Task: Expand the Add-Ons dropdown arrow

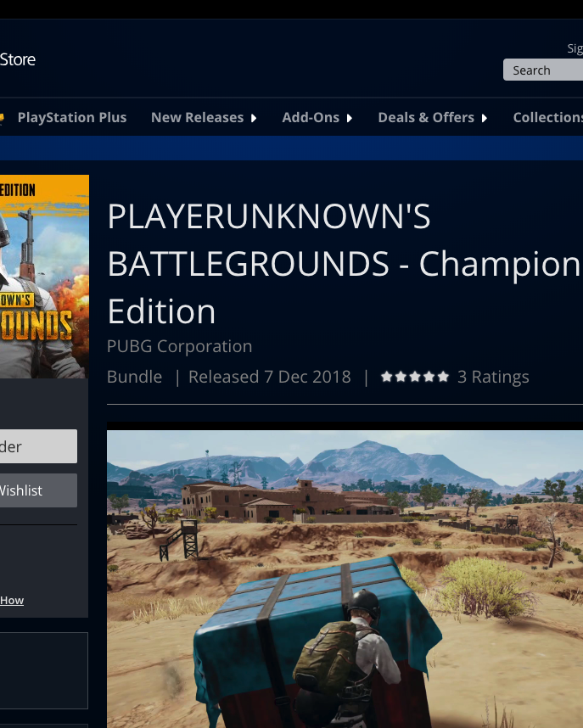Action: 350,118
